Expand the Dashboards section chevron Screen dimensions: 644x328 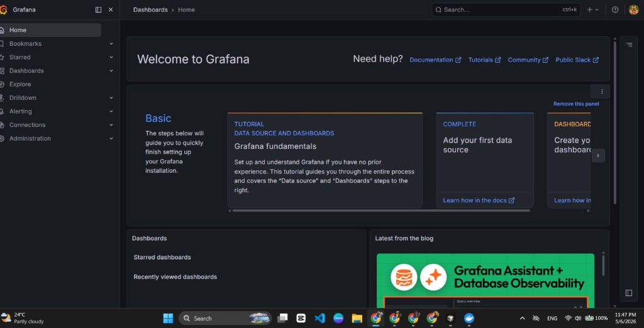coord(111,70)
